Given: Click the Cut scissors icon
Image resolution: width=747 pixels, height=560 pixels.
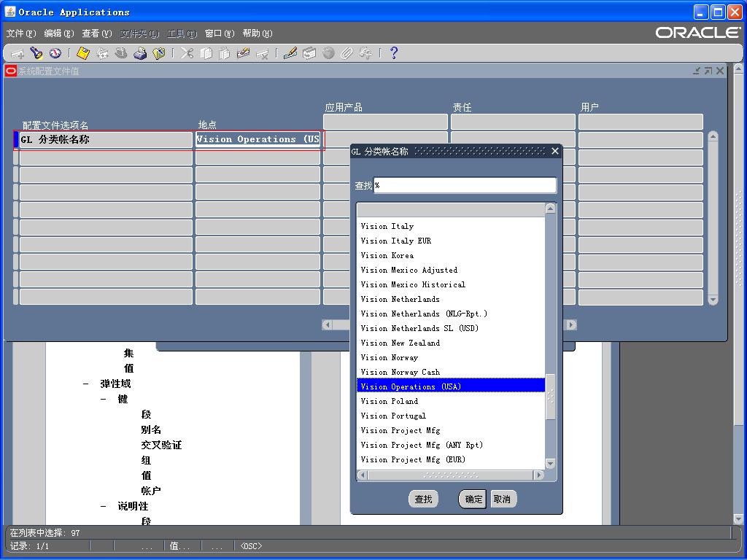Looking at the screenshot, I should click(187, 53).
